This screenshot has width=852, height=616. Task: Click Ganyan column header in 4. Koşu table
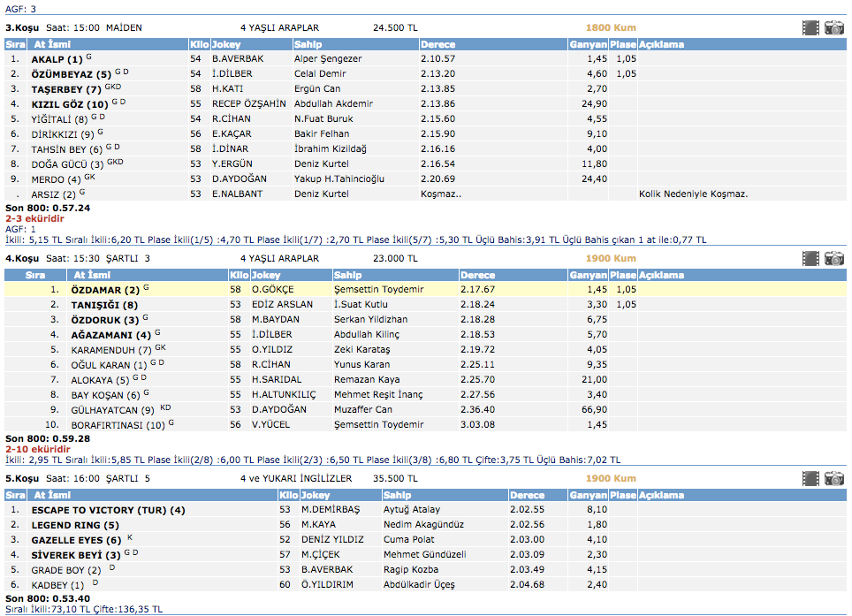point(588,275)
